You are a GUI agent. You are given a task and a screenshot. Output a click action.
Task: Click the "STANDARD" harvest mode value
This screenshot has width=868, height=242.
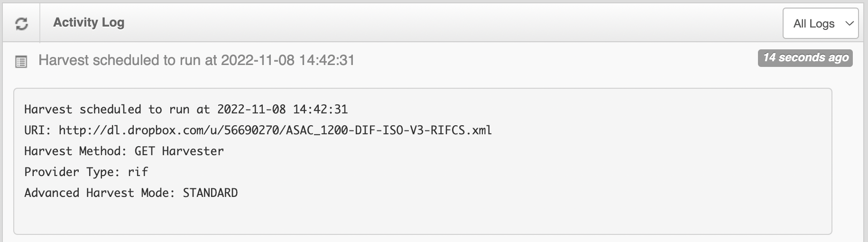coord(210,193)
